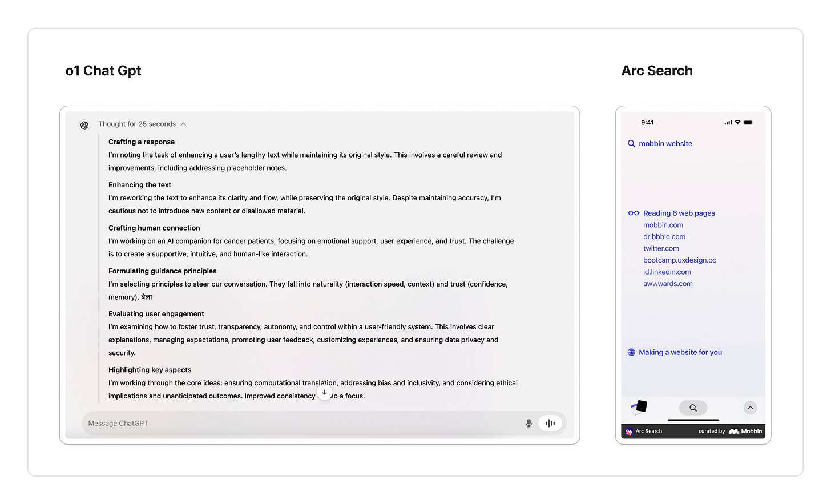831x504 pixels.
Task: Click the Arc Search app logo in footer
Action: [x=629, y=432]
